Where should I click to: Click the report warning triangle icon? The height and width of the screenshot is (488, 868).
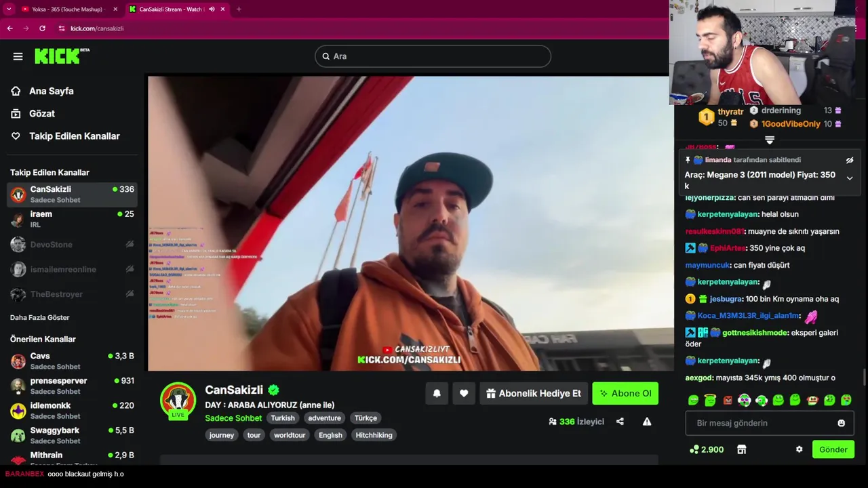647,422
